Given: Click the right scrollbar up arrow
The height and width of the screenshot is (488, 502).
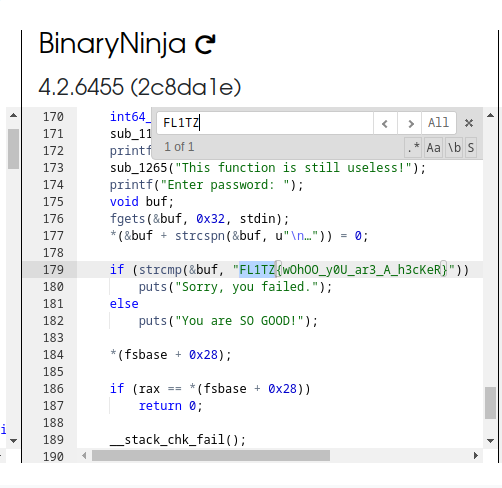Looking at the screenshot, I should 490,115.
